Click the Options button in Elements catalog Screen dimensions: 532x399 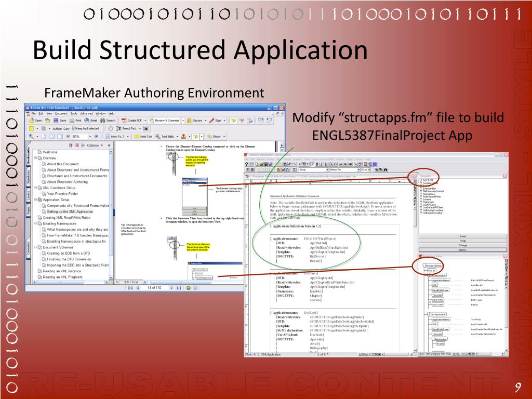click(463, 249)
